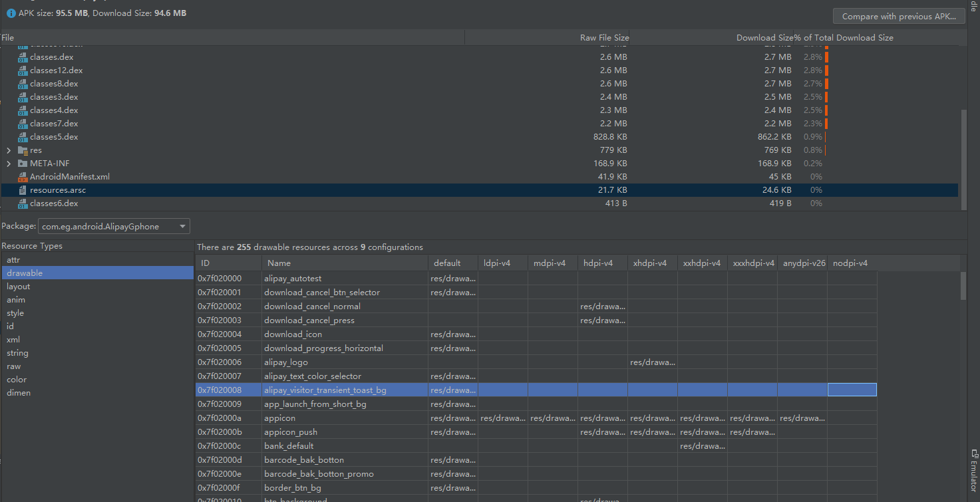Click the resources.arsc file icon
Image resolution: width=980 pixels, height=502 pixels.
click(x=23, y=190)
